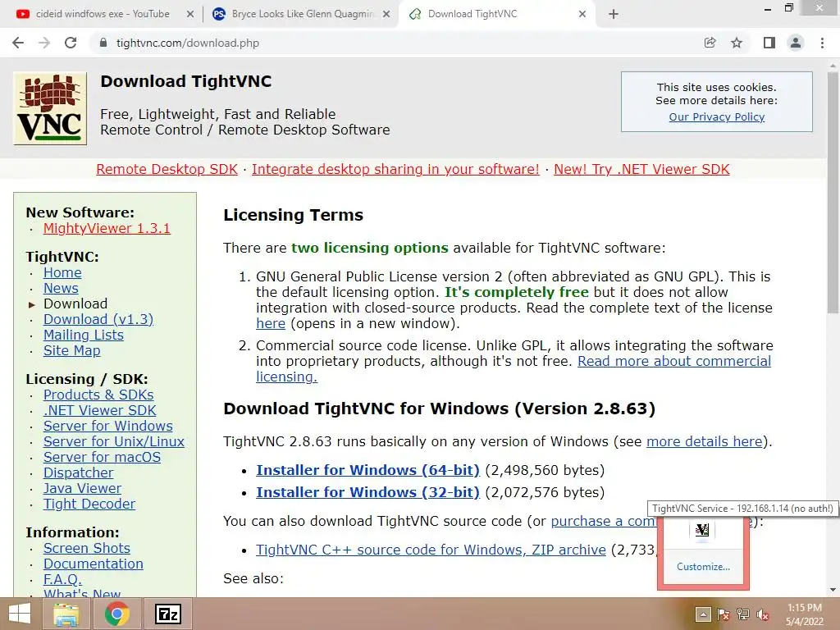This screenshot has height=630, width=840.
Task: Click the address bar URL field
Action: (x=396, y=43)
